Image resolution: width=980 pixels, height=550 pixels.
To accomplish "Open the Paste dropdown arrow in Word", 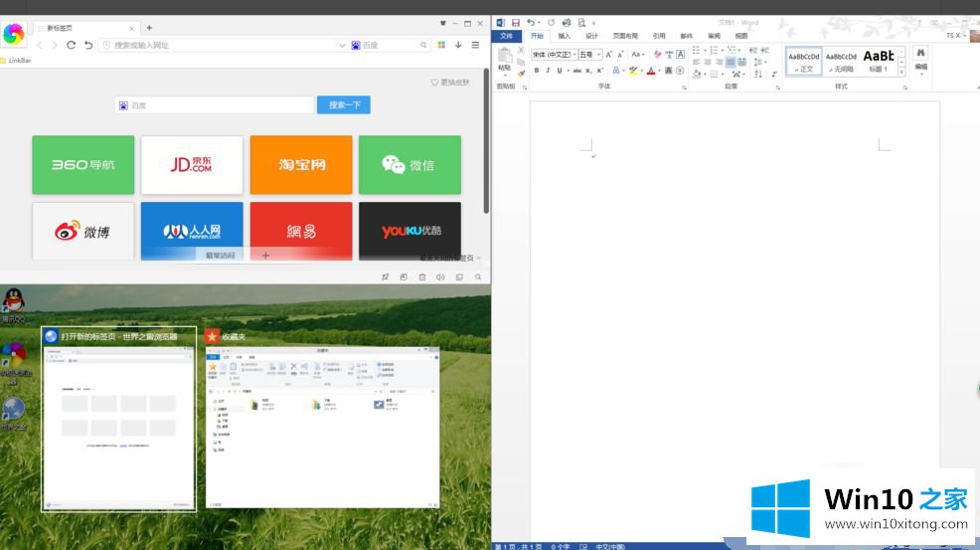I will [505, 75].
